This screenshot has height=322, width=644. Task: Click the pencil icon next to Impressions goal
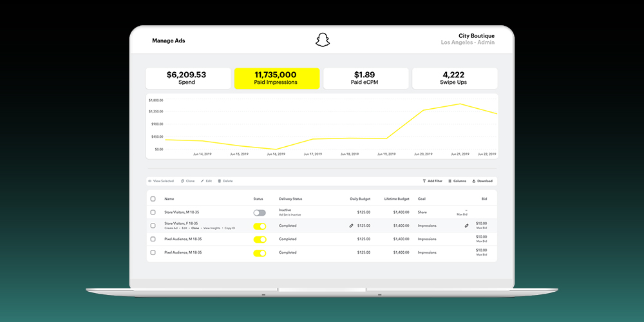coord(466,226)
